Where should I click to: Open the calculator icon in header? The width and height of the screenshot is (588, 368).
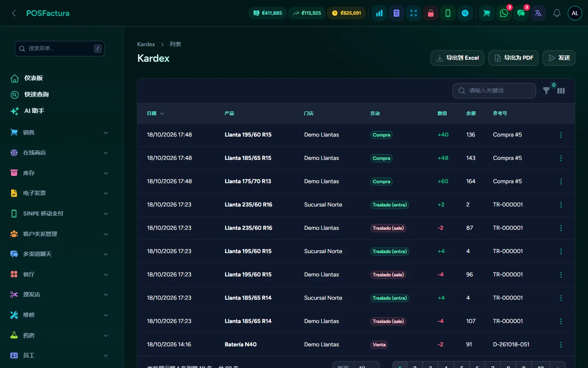[396, 13]
